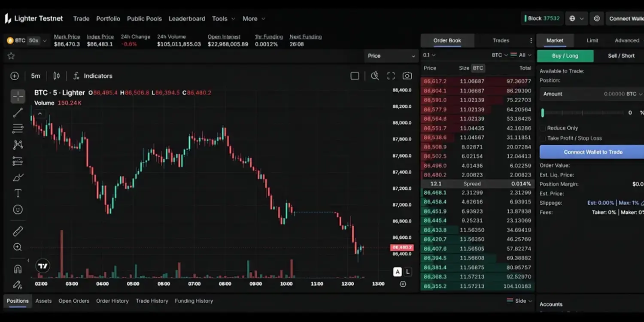Select the trend line drawing tool

pyautogui.click(x=18, y=113)
